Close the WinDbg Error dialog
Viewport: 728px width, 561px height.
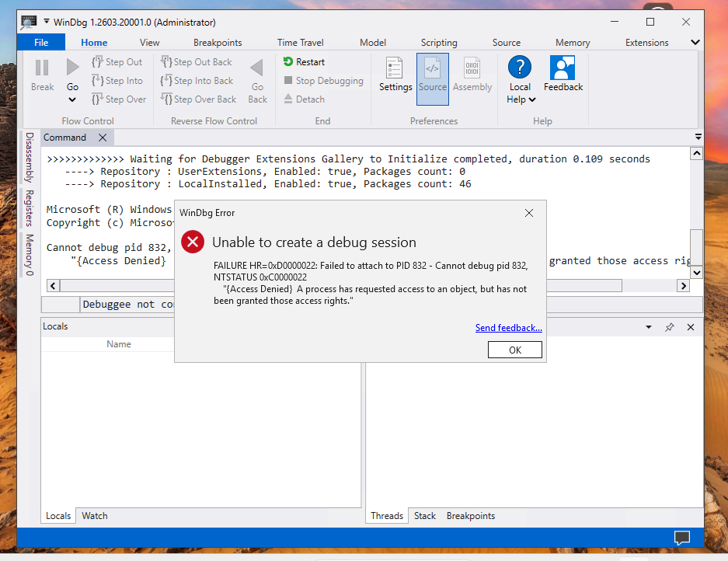coord(529,213)
